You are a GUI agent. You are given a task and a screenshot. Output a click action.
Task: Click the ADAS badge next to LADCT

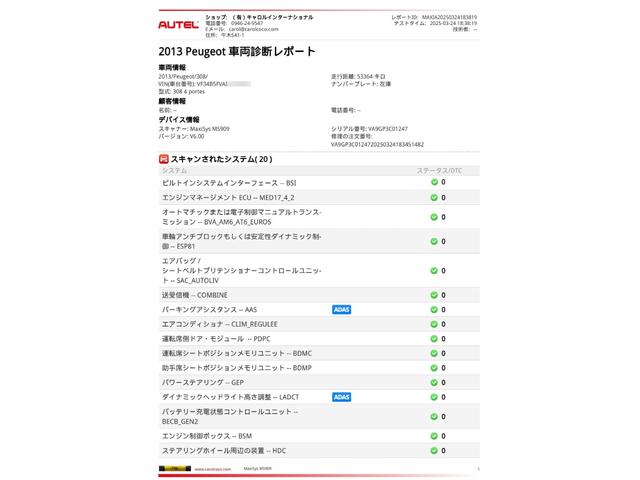click(342, 397)
